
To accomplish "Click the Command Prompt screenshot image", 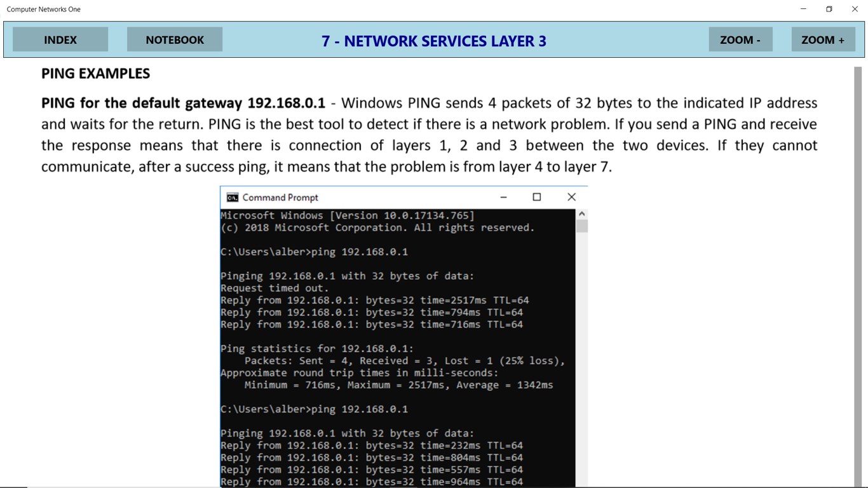I will tap(403, 337).
